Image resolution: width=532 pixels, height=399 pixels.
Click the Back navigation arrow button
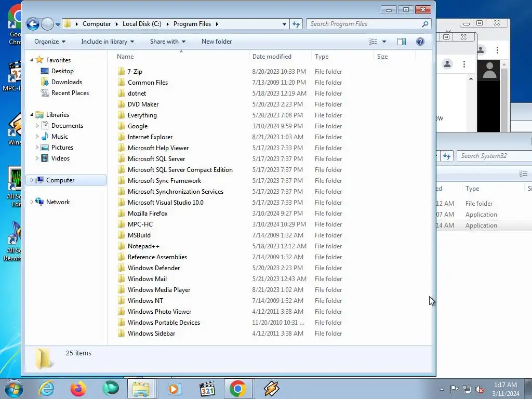tap(33, 24)
